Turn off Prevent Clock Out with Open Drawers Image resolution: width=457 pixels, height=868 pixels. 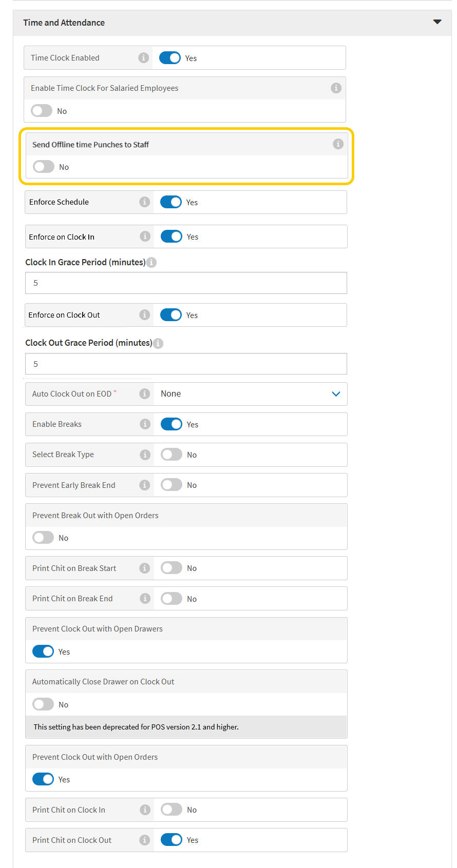[43, 652]
